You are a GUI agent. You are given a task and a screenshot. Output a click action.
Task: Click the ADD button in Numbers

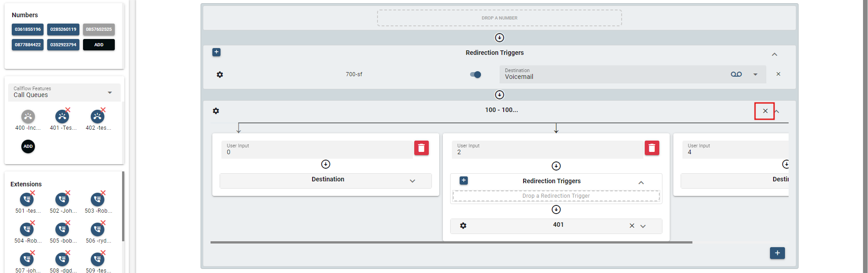pos(98,45)
